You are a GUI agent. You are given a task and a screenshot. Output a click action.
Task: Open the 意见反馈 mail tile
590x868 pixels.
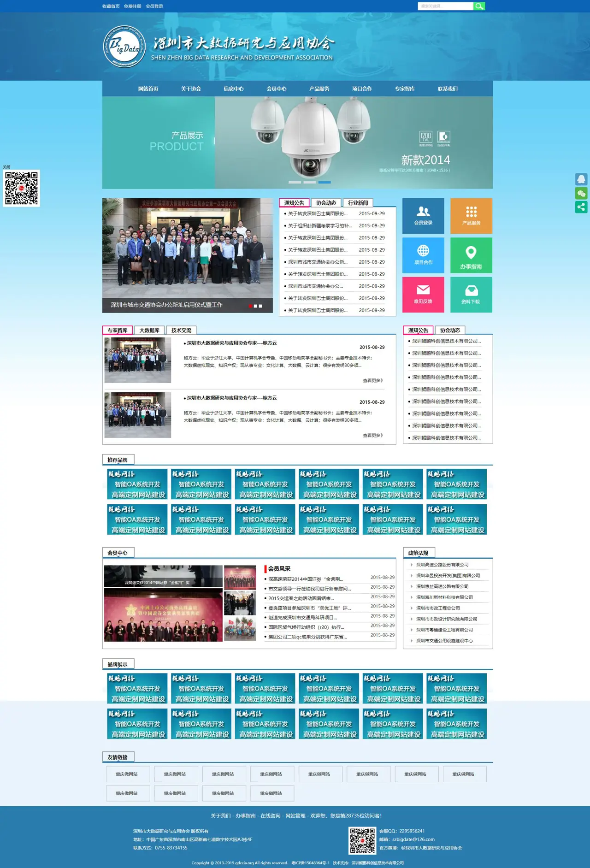423,294
